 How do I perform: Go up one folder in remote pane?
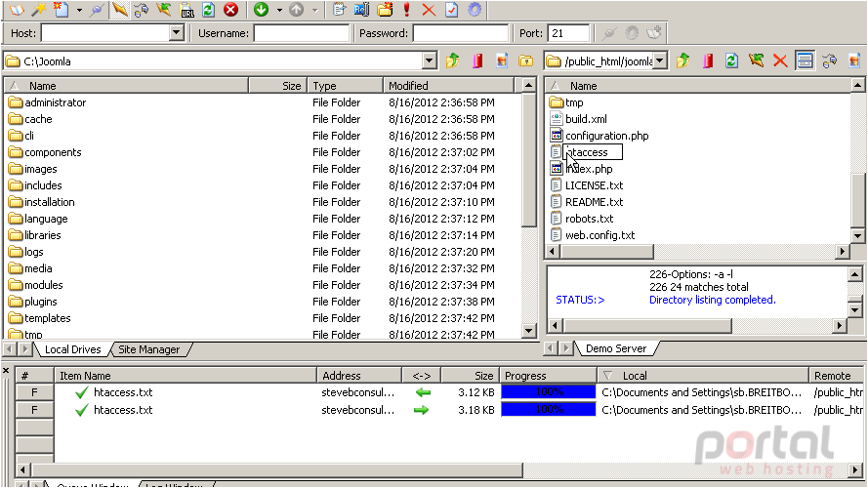click(x=683, y=61)
